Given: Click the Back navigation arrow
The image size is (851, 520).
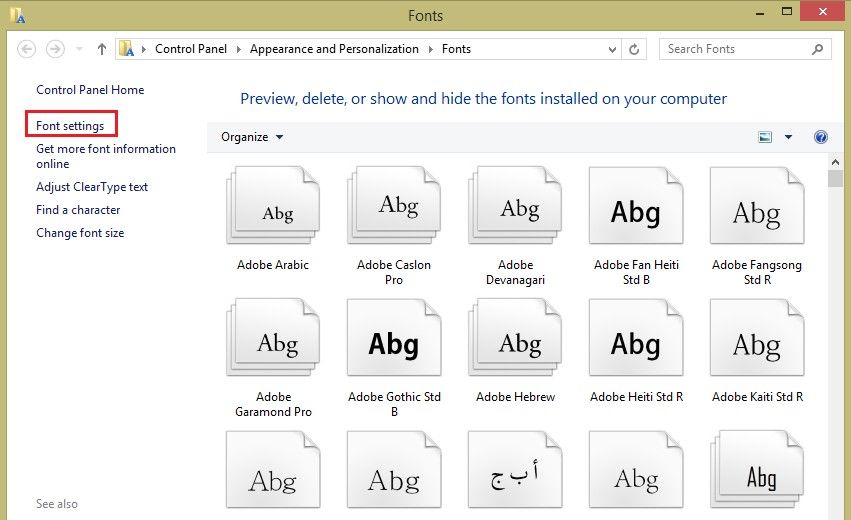Looking at the screenshot, I should tap(27, 49).
